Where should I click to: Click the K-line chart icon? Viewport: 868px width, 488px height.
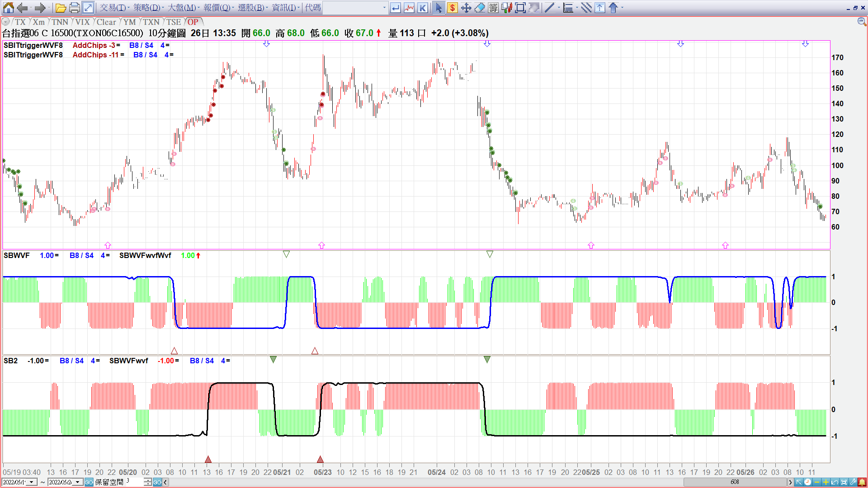pos(423,8)
